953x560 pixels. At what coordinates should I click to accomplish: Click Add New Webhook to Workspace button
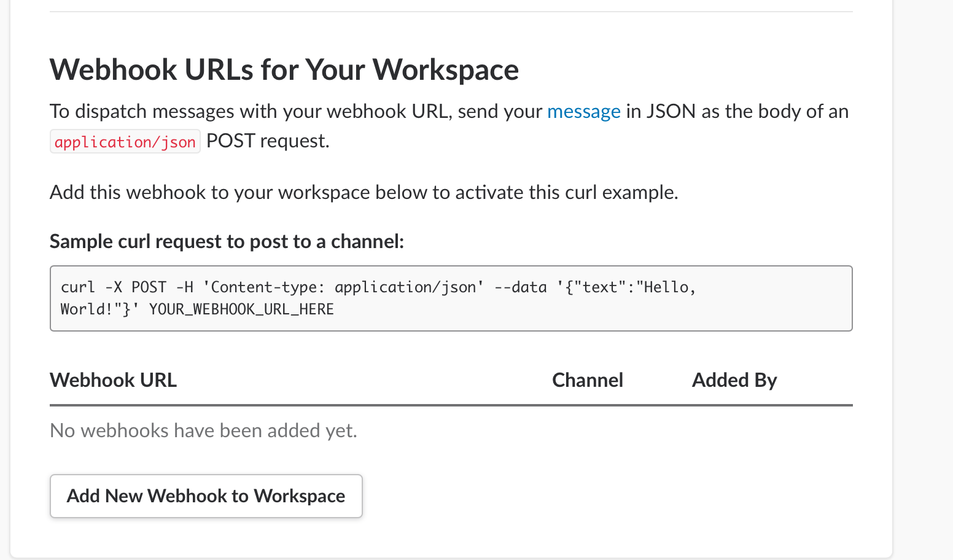[206, 496]
